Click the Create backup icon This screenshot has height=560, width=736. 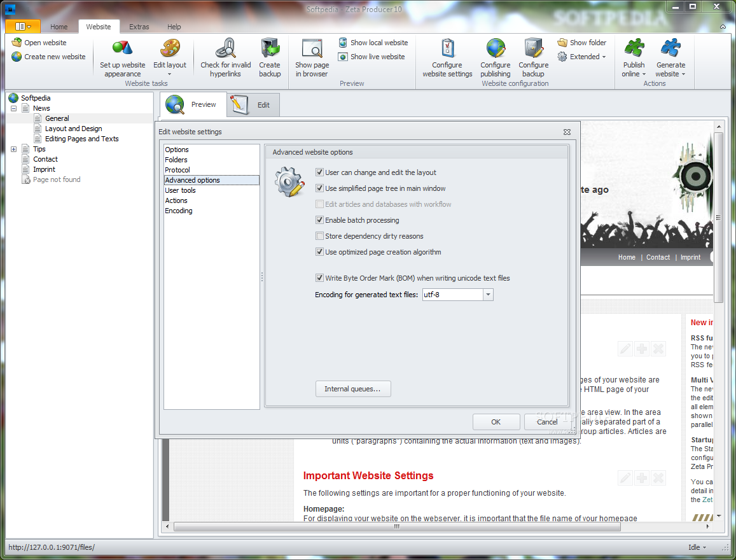click(270, 48)
